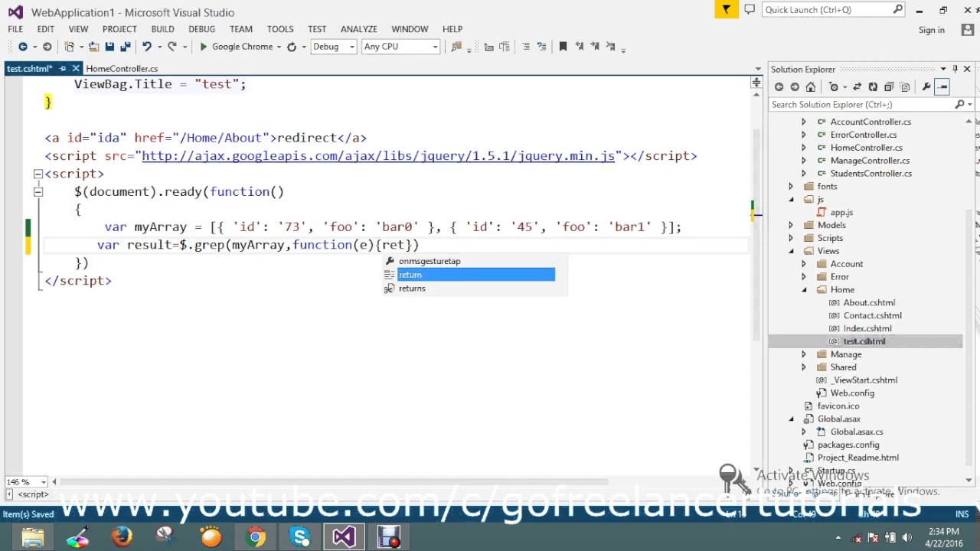Open File Explorer from the taskbar
The image size is (980, 551).
(x=33, y=537)
